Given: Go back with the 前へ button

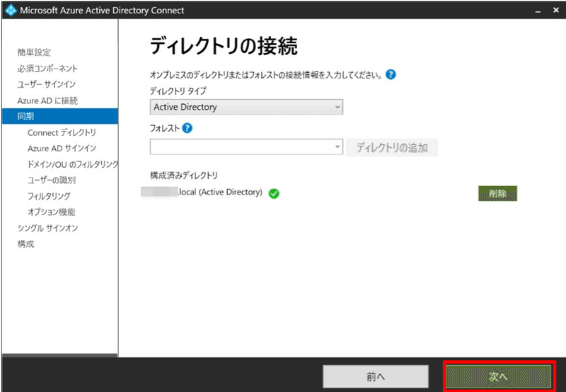Looking at the screenshot, I should point(376,377).
